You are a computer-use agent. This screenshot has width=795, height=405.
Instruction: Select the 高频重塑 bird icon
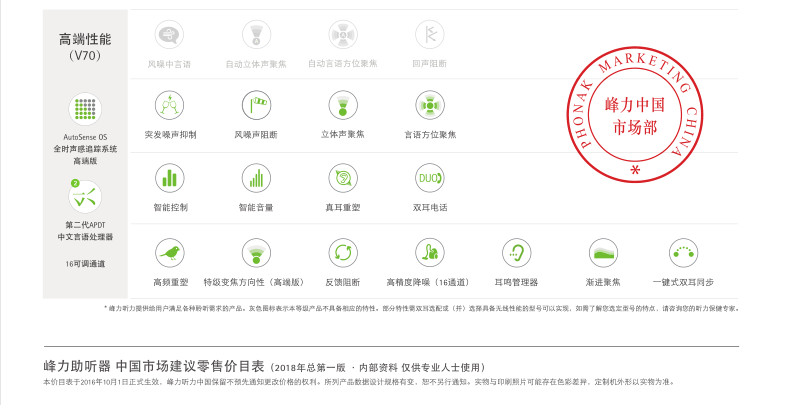coord(170,252)
